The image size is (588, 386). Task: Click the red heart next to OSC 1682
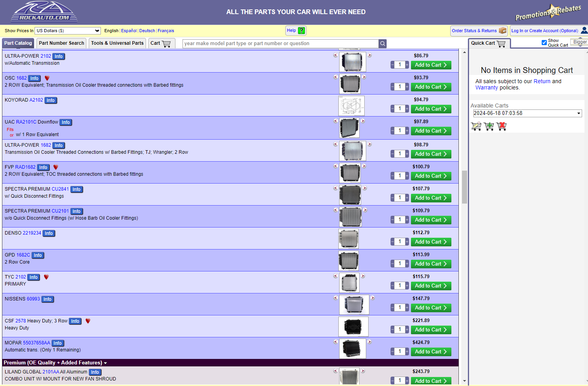pyautogui.click(x=47, y=78)
